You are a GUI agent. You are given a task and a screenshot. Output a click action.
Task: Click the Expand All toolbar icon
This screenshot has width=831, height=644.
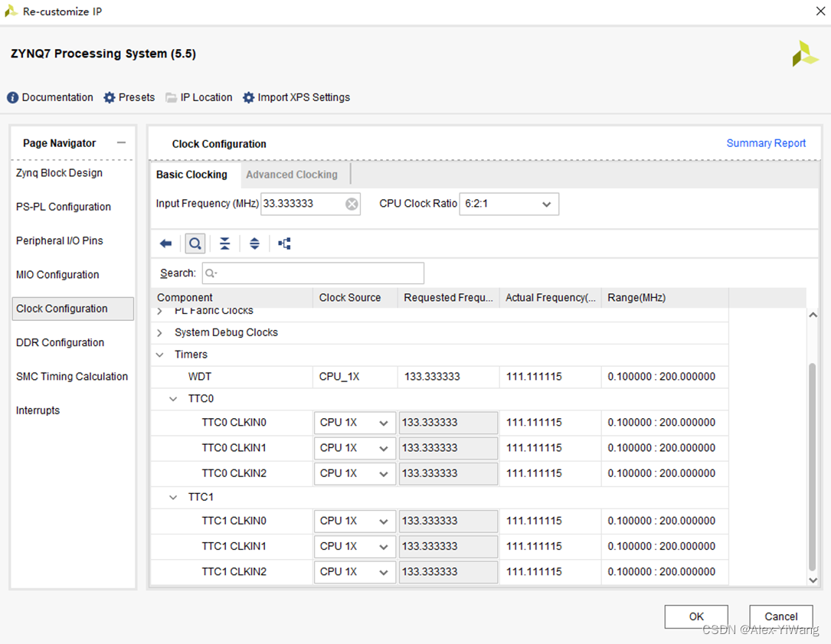[x=254, y=244]
